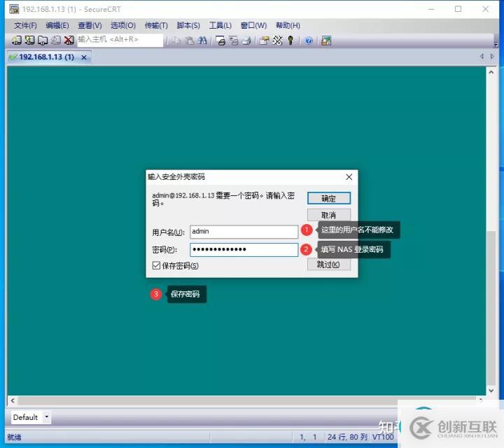Click vertical scrollbar down arrow
Screen dimensions: 504x448
click(x=491, y=390)
